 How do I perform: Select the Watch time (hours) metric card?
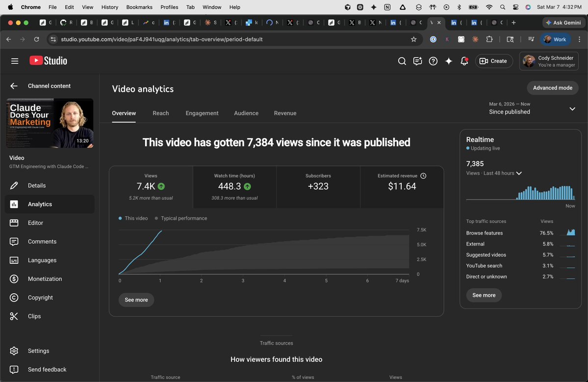pos(235,187)
